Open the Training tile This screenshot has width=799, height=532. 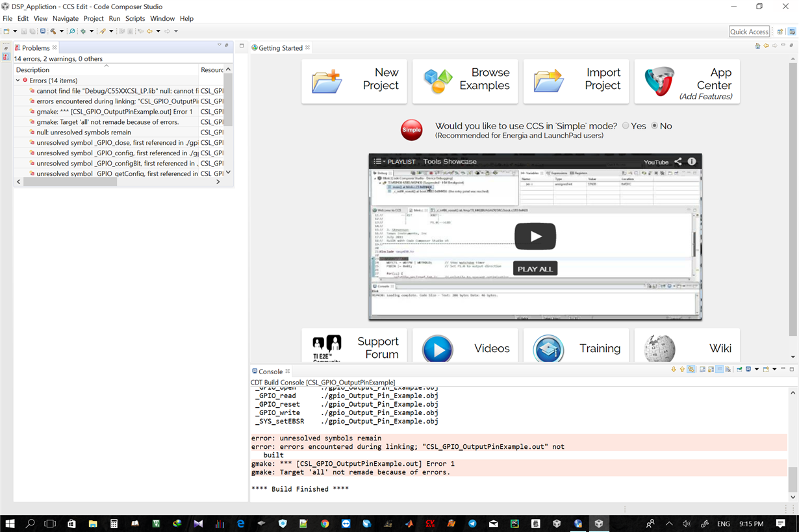(x=576, y=346)
